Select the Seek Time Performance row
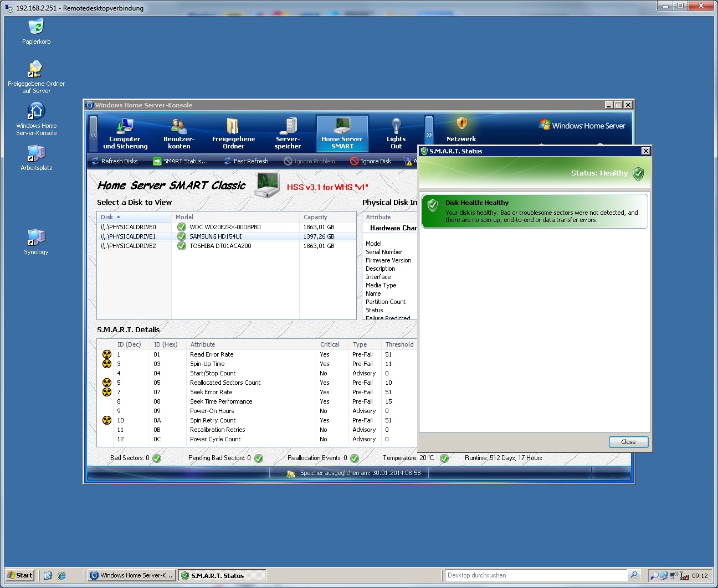Image resolution: width=718 pixels, height=588 pixels. (257, 401)
